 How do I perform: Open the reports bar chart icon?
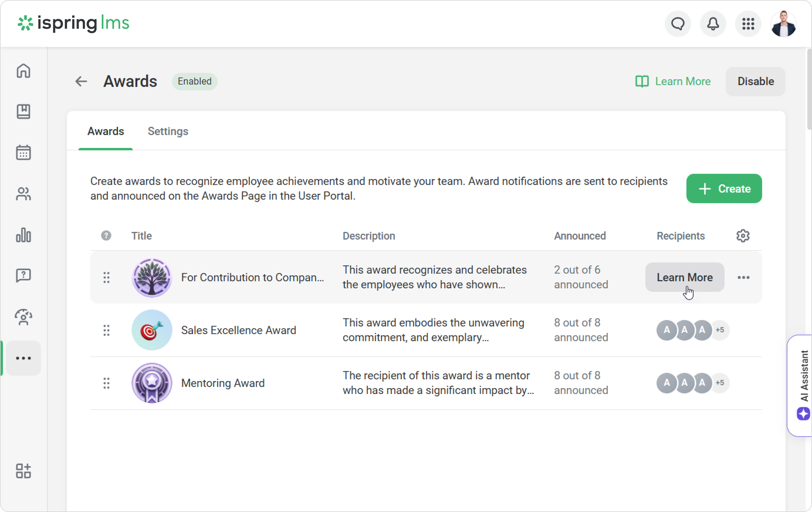23,235
